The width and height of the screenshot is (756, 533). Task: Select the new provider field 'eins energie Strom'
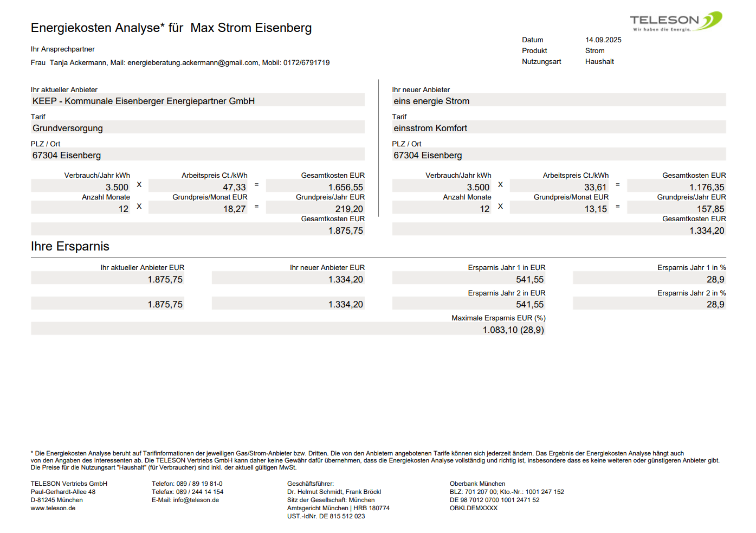click(558, 101)
